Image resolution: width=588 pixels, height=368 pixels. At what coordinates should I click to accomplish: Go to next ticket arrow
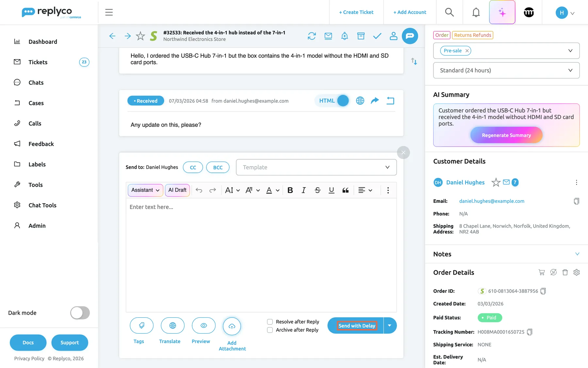pyautogui.click(x=128, y=36)
